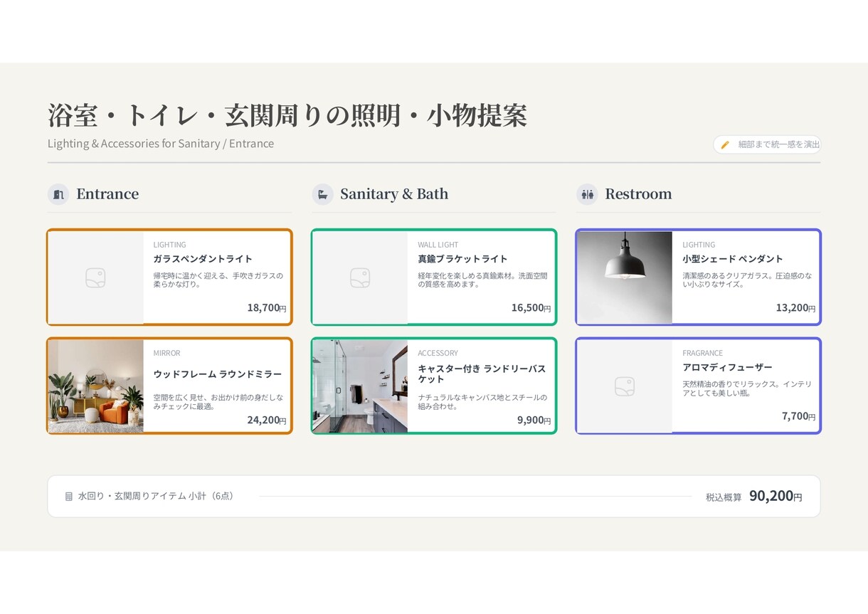Click the LIGHTING label above 小型シェード ペンダント
Image resolution: width=868 pixels, height=614 pixels.
[x=699, y=245]
